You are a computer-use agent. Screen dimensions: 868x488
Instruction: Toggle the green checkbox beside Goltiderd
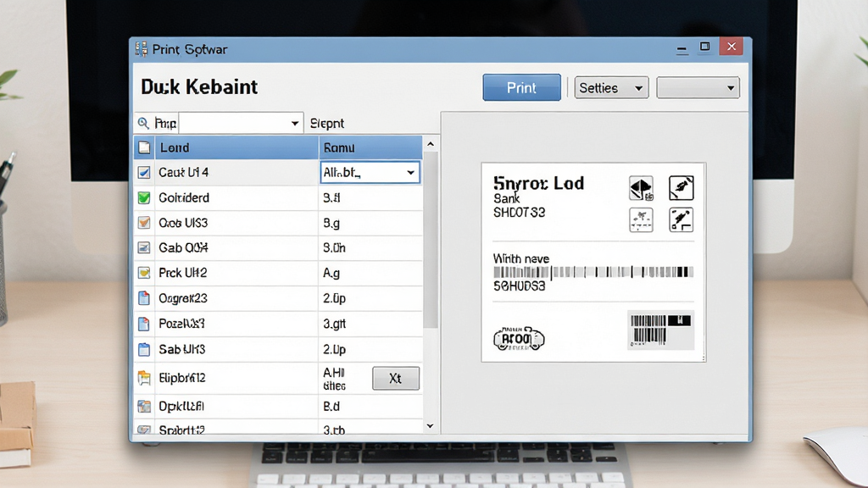[x=144, y=197]
